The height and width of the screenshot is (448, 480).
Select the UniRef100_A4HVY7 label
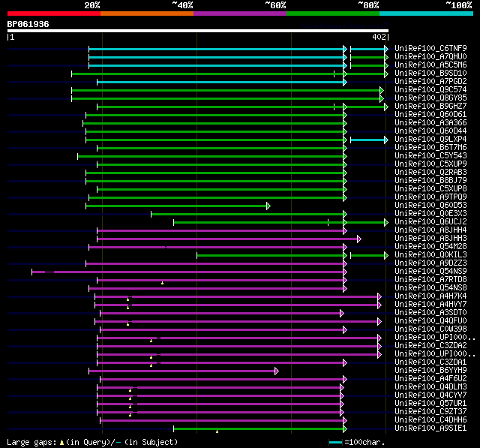(x=430, y=305)
